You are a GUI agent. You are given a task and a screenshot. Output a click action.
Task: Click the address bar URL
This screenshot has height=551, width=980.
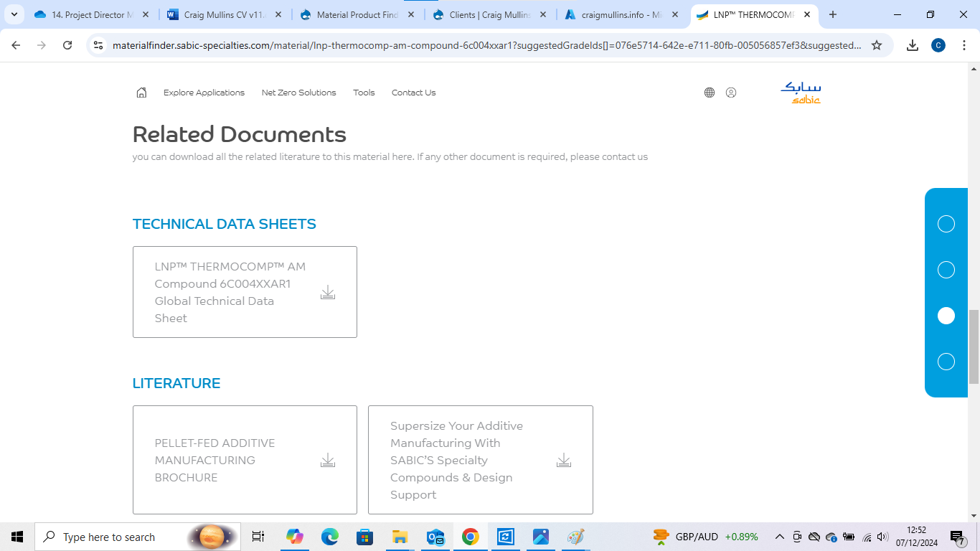tap(487, 45)
